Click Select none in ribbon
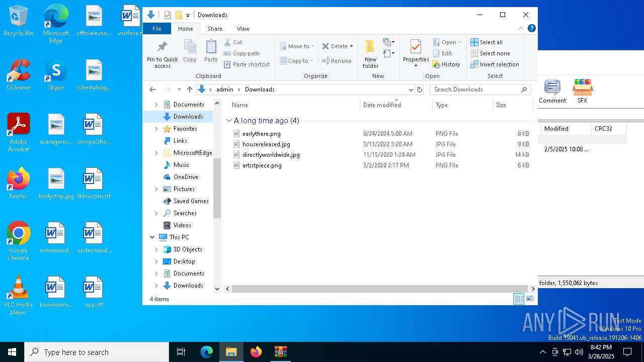Viewport: 644px width, 362px height. pyautogui.click(x=490, y=53)
